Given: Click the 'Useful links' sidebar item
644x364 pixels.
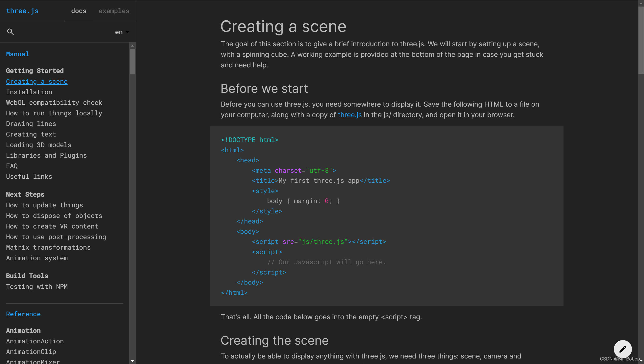Looking at the screenshot, I should pyautogui.click(x=29, y=176).
